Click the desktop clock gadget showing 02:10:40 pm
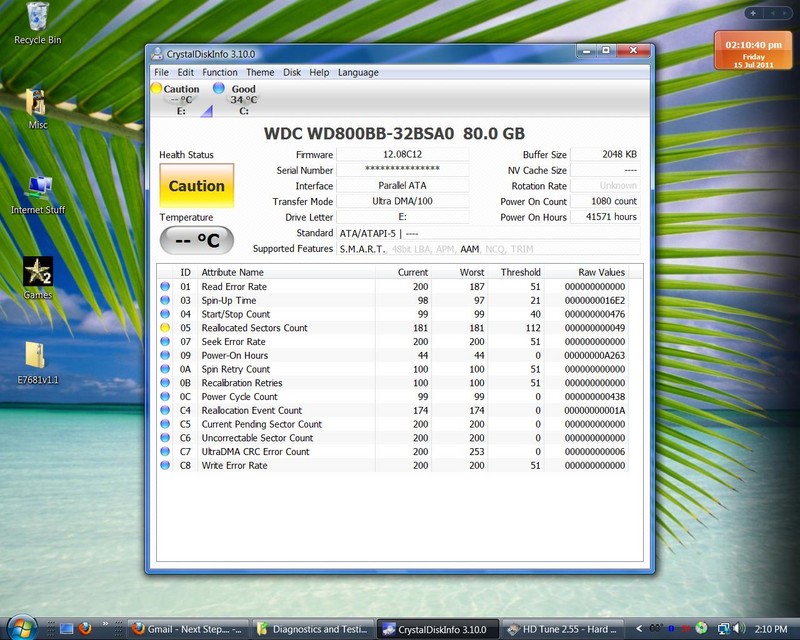This screenshot has width=800, height=640. coord(753,51)
